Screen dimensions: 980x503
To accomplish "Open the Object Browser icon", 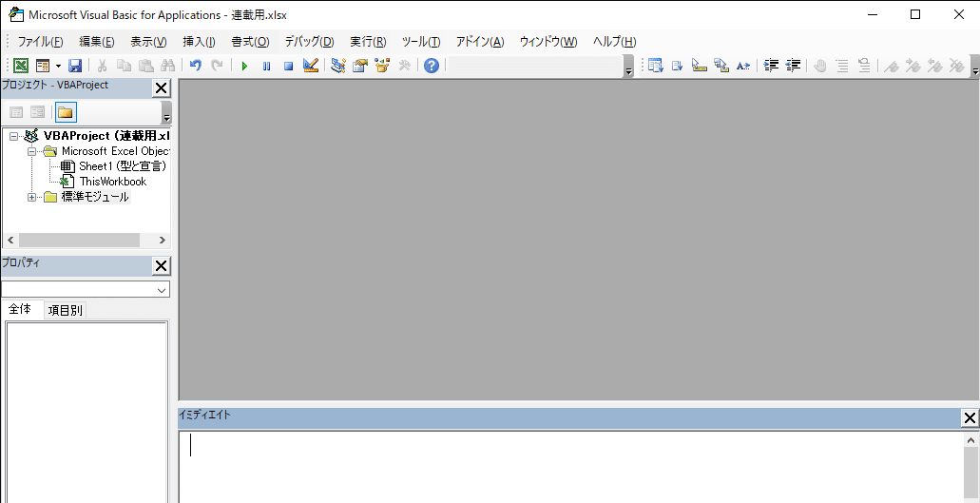I will 382,66.
